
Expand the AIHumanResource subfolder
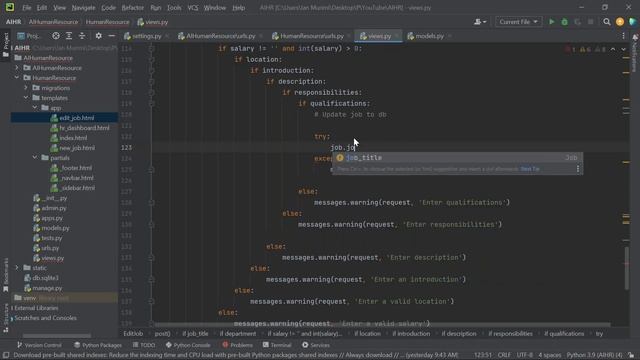tap(17, 68)
